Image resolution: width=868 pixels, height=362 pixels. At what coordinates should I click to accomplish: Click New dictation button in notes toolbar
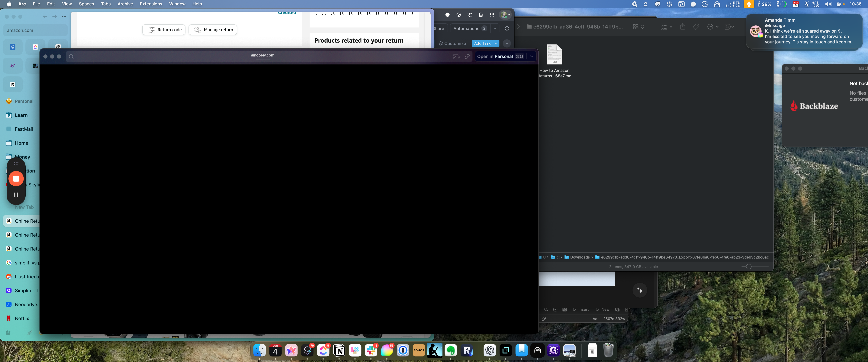tap(602, 310)
